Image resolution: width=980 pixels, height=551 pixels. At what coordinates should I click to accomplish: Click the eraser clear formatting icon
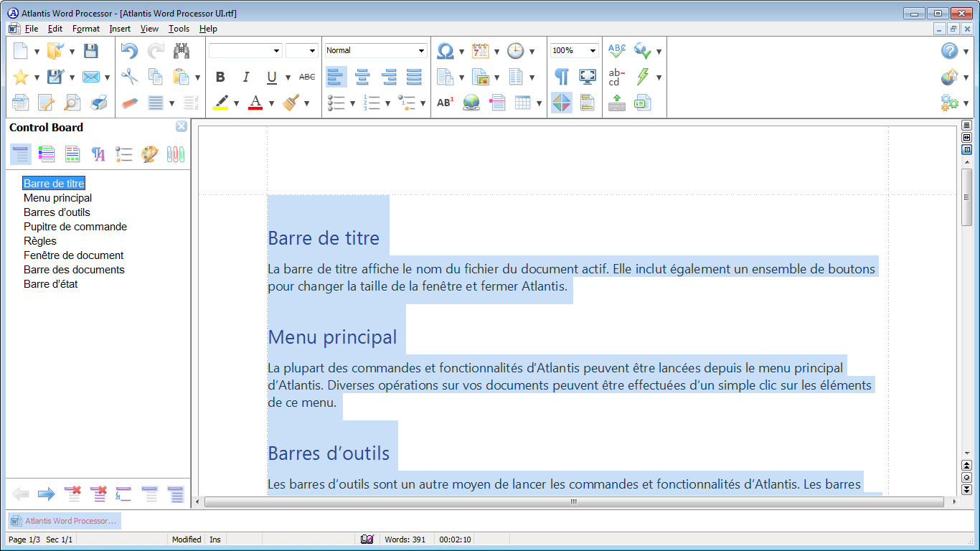(129, 103)
